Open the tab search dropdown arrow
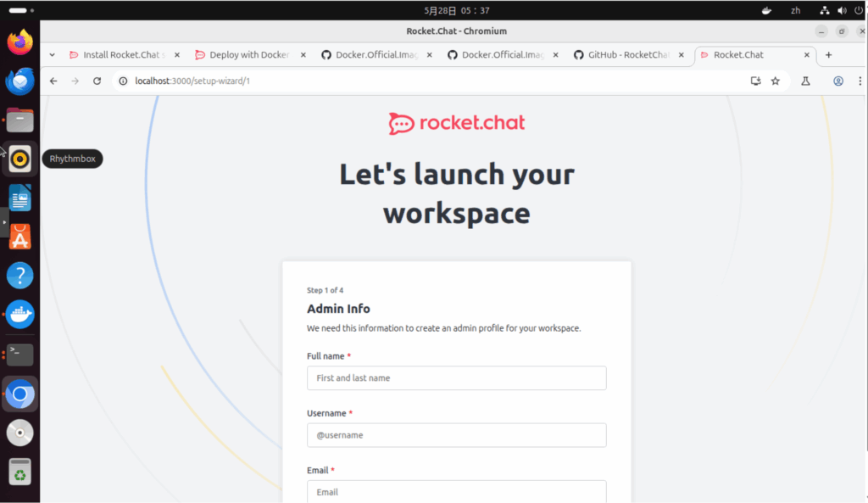Viewport: 868px width, 503px height. coord(52,55)
